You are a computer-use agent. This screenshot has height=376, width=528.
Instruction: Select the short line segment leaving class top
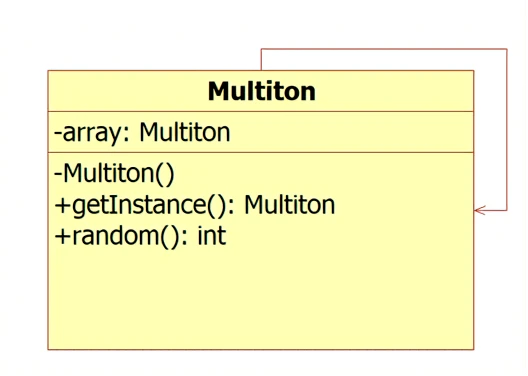(x=261, y=60)
